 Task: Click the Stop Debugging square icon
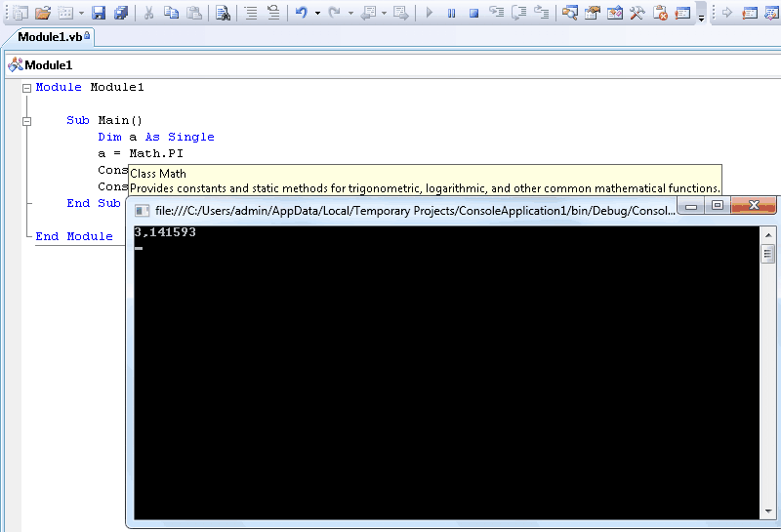[473, 13]
